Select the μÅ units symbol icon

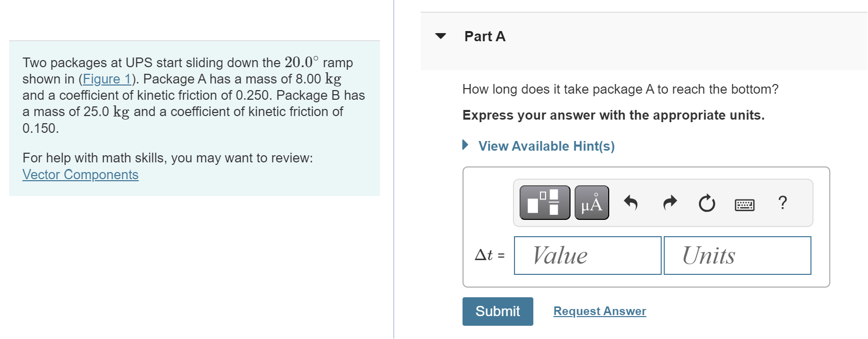click(x=591, y=203)
